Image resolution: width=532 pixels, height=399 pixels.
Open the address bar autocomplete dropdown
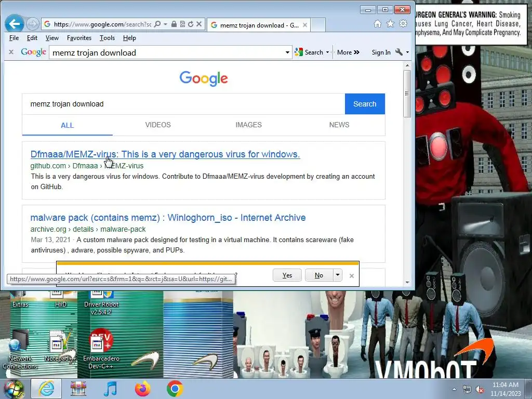pos(165,24)
